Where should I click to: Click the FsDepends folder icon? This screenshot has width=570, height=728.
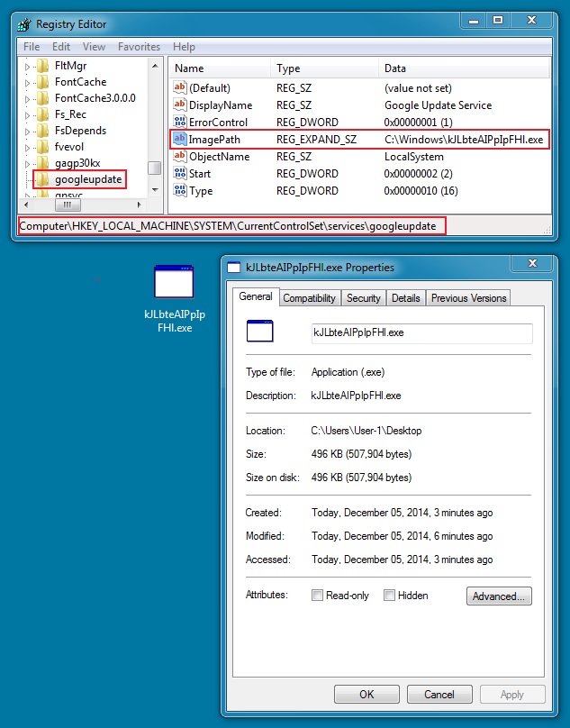click(42, 131)
